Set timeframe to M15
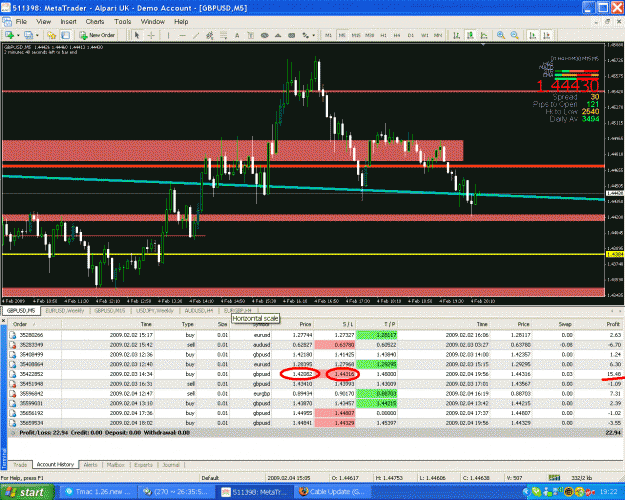 356,35
